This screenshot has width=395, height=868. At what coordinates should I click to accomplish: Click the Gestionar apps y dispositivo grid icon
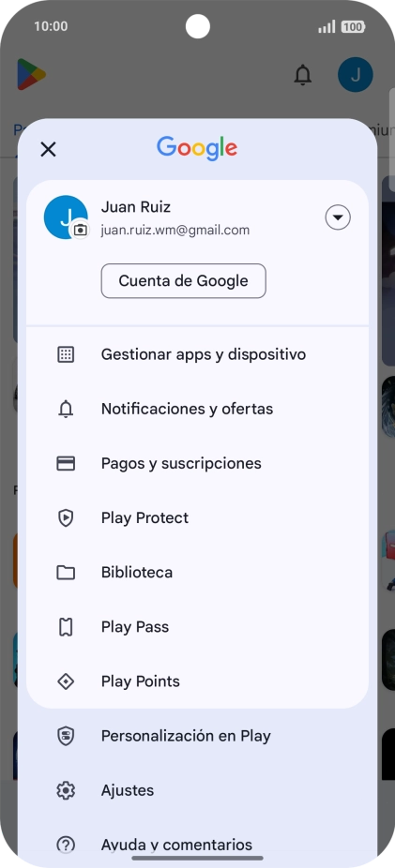(x=66, y=354)
